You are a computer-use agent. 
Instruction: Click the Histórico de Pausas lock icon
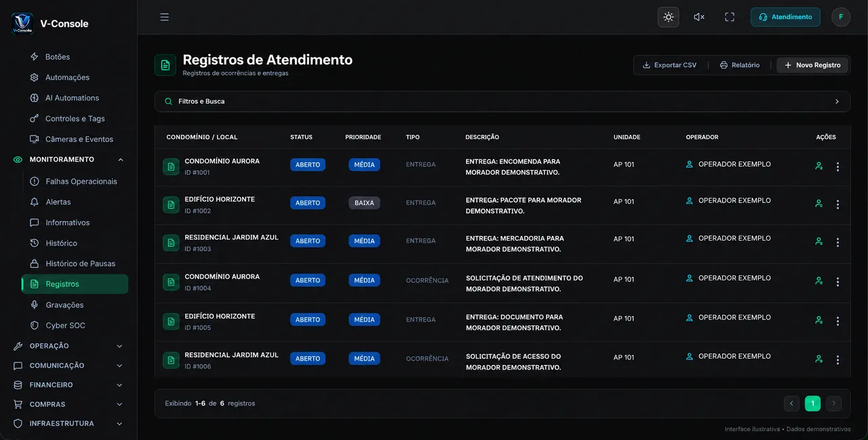click(x=35, y=264)
